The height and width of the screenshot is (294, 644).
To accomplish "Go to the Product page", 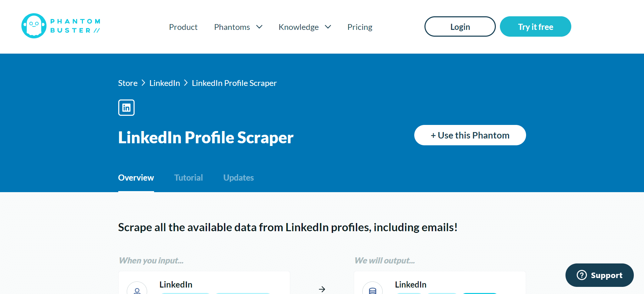I will (183, 27).
